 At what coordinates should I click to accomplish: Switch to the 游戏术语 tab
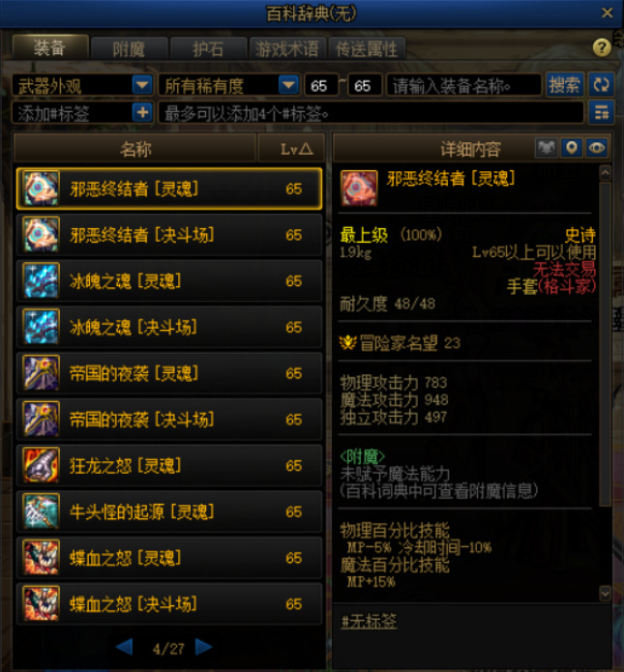(287, 49)
